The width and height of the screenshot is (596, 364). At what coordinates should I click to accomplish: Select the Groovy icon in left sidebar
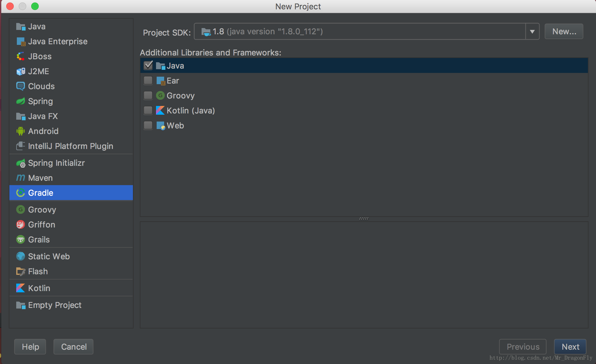click(21, 210)
